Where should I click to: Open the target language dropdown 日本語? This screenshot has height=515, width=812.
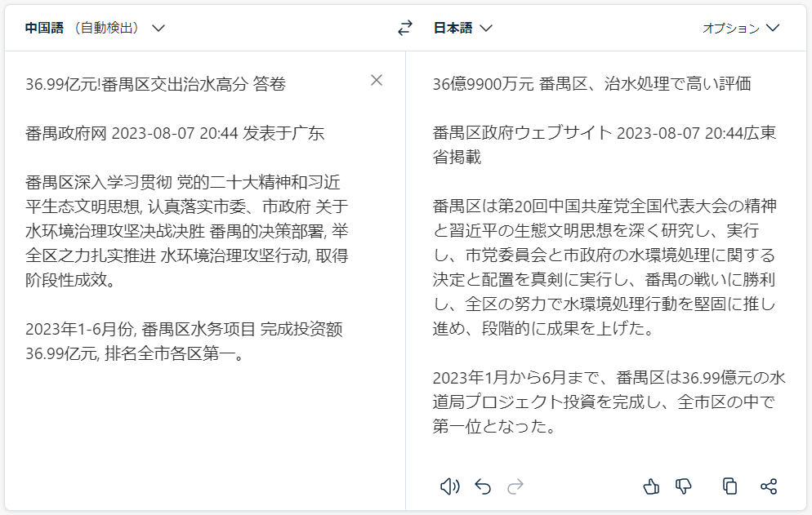point(462,28)
